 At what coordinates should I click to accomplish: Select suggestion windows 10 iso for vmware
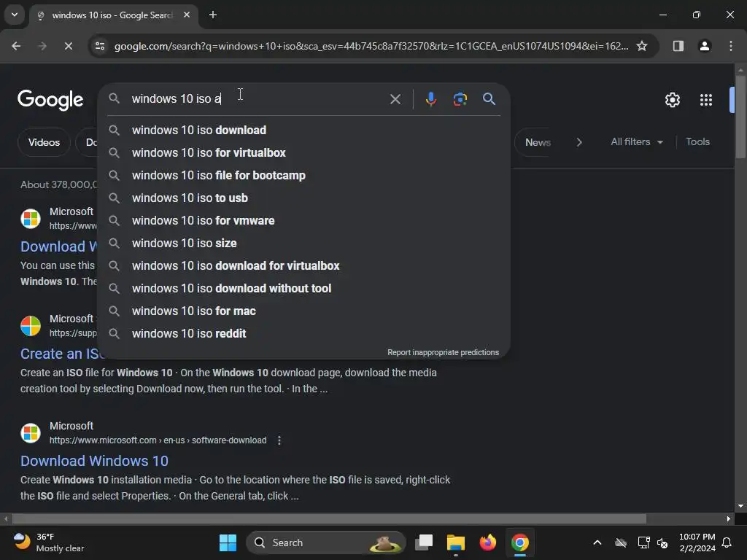pos(303,220)
